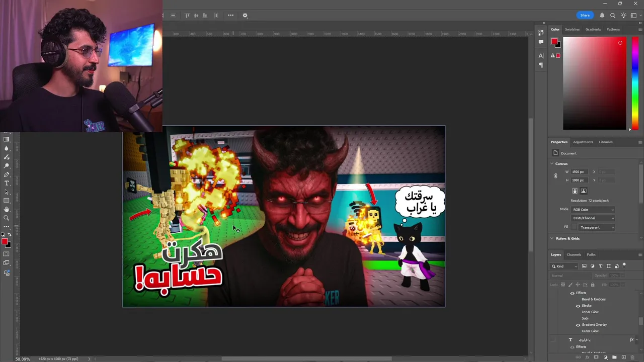Select the Rectangle shape tool

(x=7, y=201)
